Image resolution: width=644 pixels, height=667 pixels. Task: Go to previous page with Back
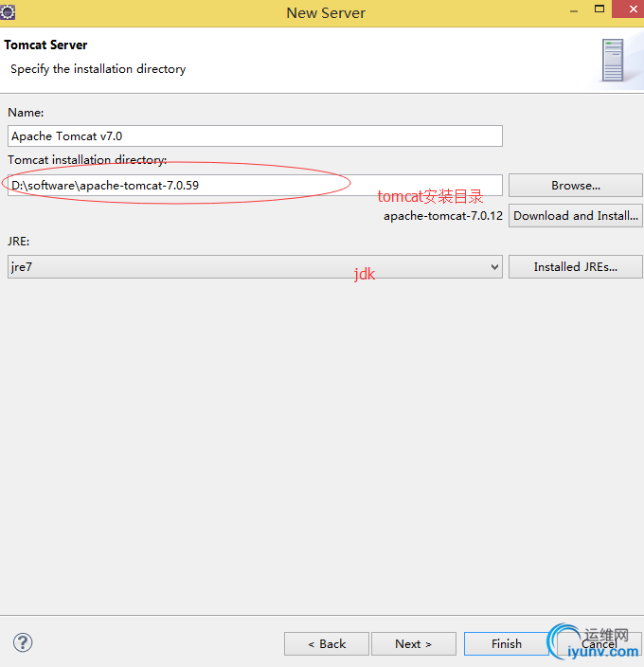[327, 644]
